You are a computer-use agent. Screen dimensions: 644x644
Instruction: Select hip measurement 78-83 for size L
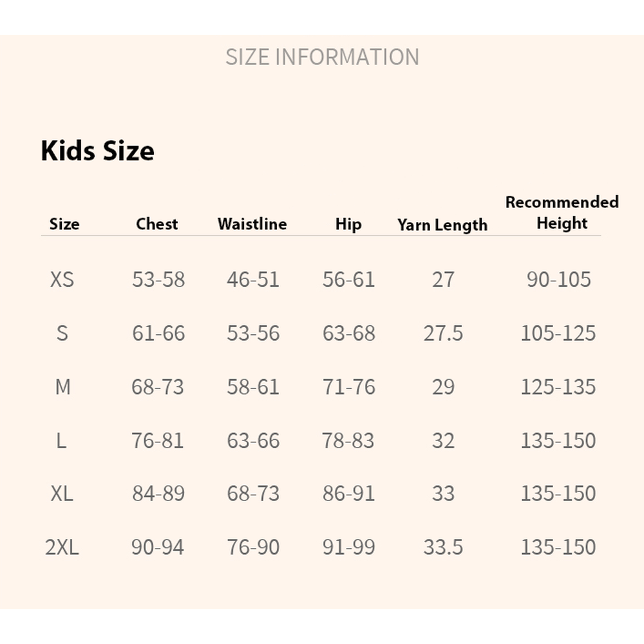click(x=348, y=440)
